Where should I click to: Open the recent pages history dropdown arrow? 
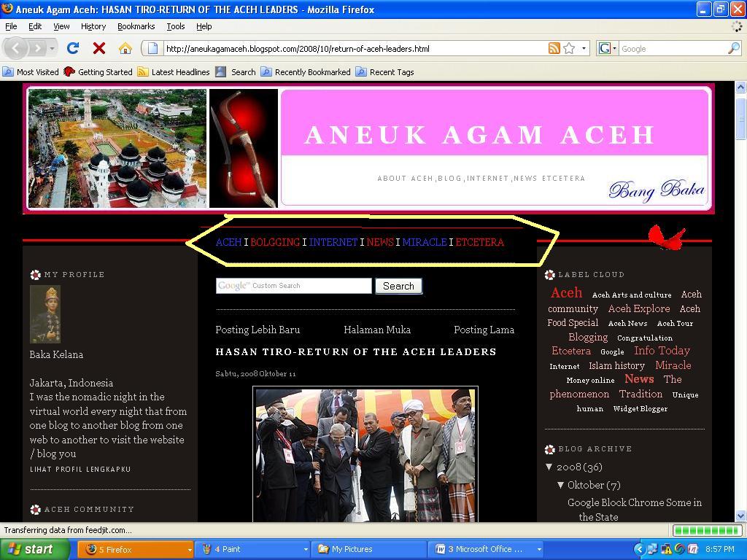point(52,48)
